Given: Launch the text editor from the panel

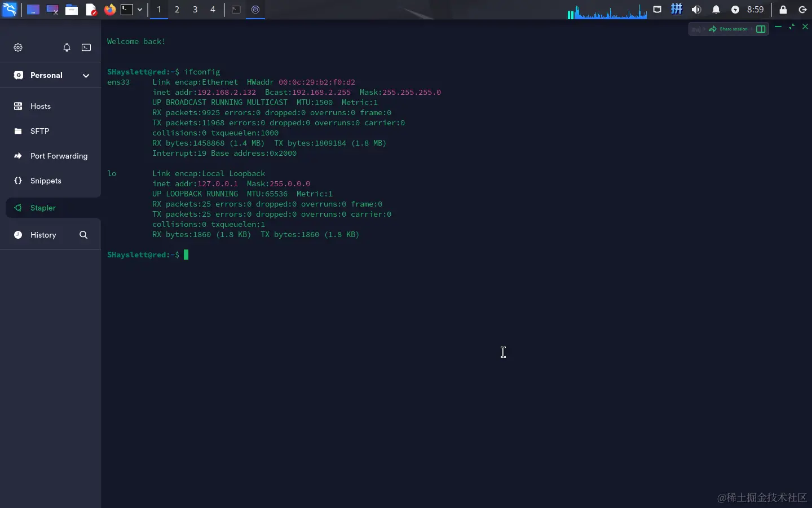Looking at the screenshot, I should pyautogui.click(x=91, y=10).
